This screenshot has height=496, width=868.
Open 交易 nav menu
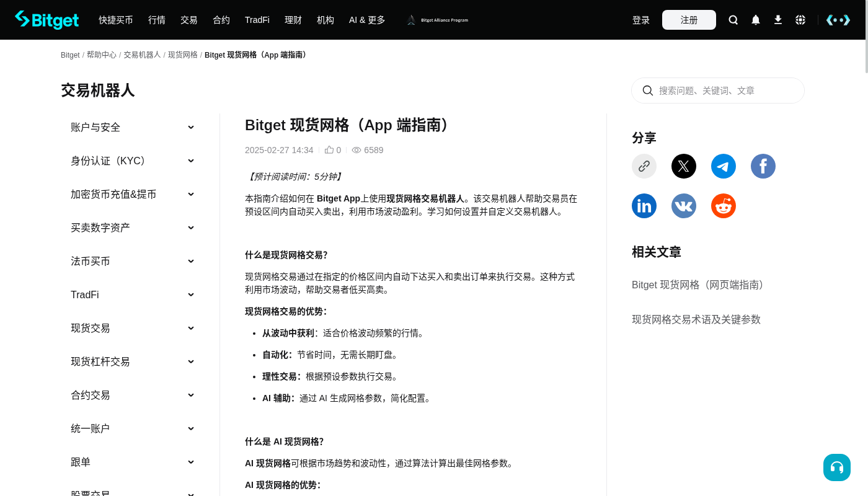189,20
